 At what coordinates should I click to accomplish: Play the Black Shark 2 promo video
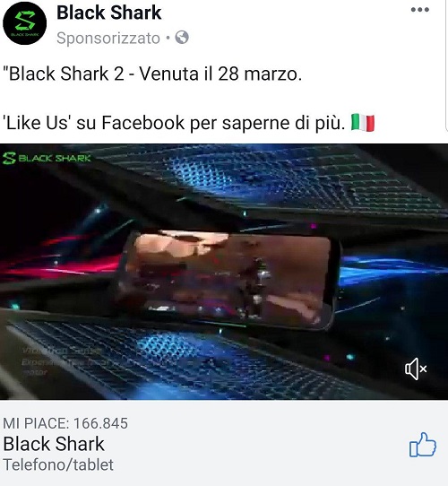224,272
